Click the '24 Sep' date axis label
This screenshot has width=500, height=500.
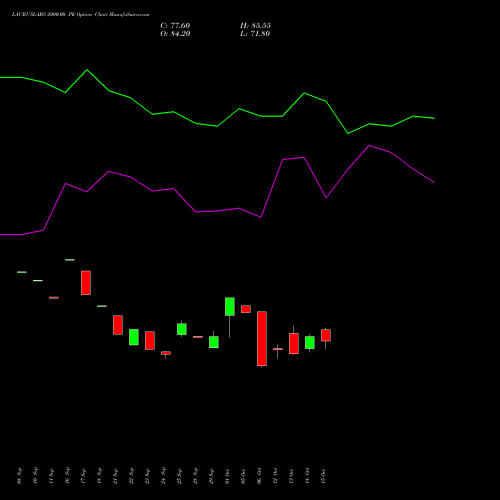[163, 476]
